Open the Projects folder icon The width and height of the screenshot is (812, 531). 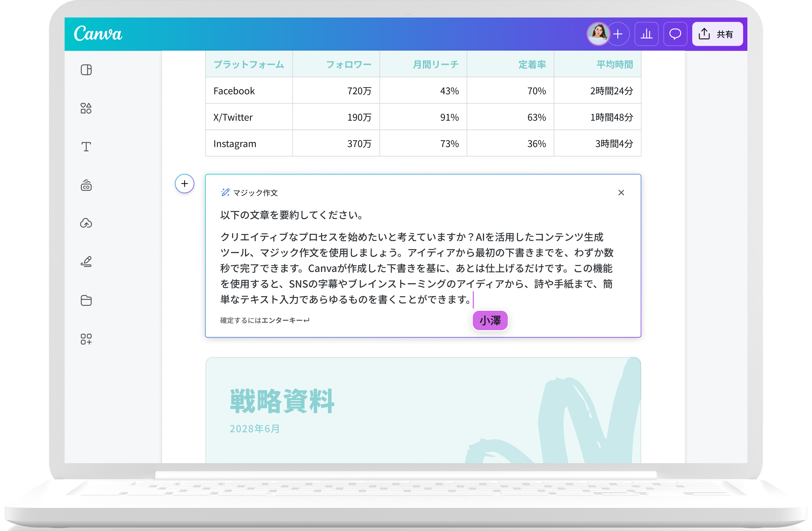[x=86, y=300]
